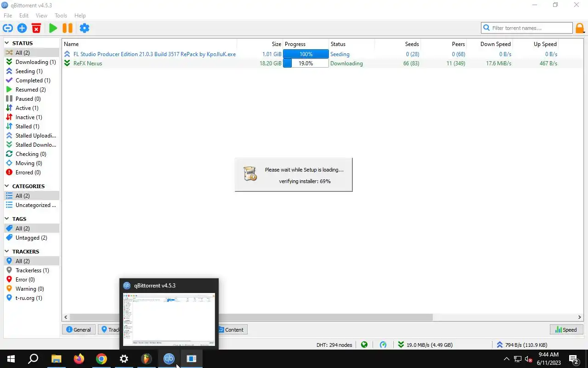Open Firefox from the taskbar
The image size is (588, 368).
[x=79, y=359]
